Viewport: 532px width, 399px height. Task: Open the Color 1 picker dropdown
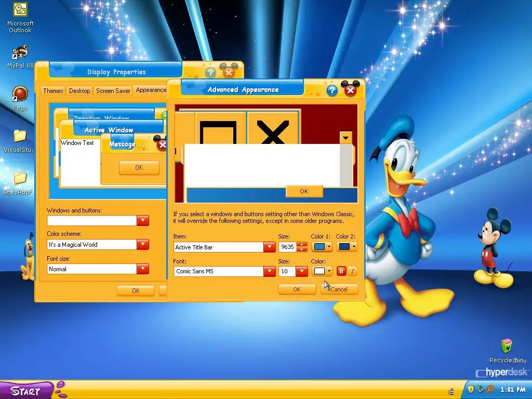click(x=329, y=247)
